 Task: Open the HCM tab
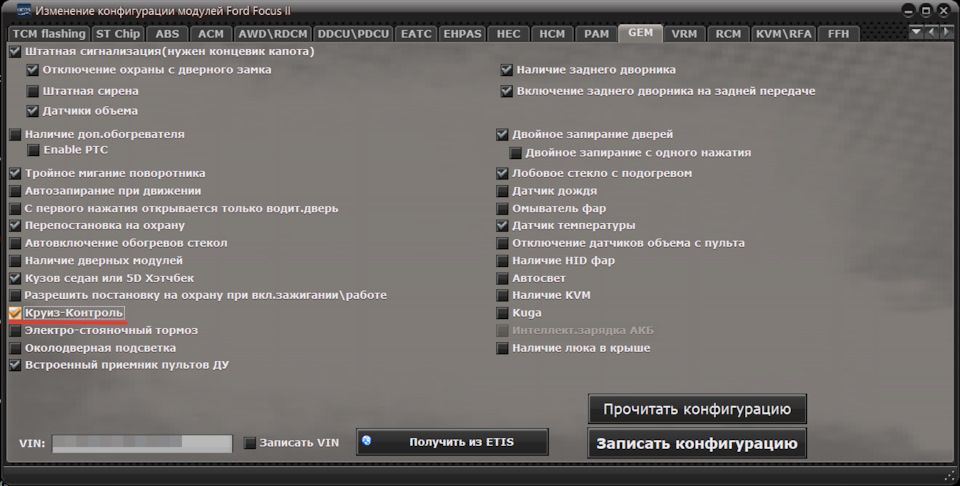552,34
